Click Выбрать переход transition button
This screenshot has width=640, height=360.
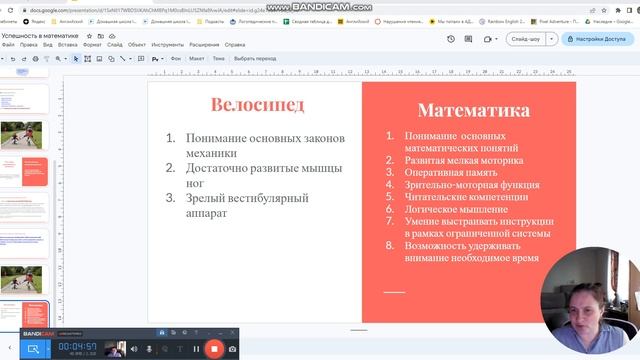255,59
